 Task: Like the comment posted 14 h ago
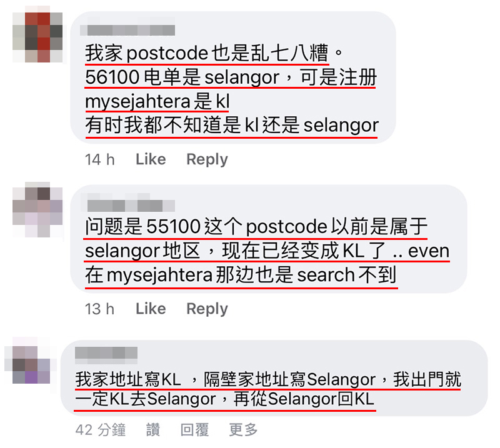coord(151,159)
